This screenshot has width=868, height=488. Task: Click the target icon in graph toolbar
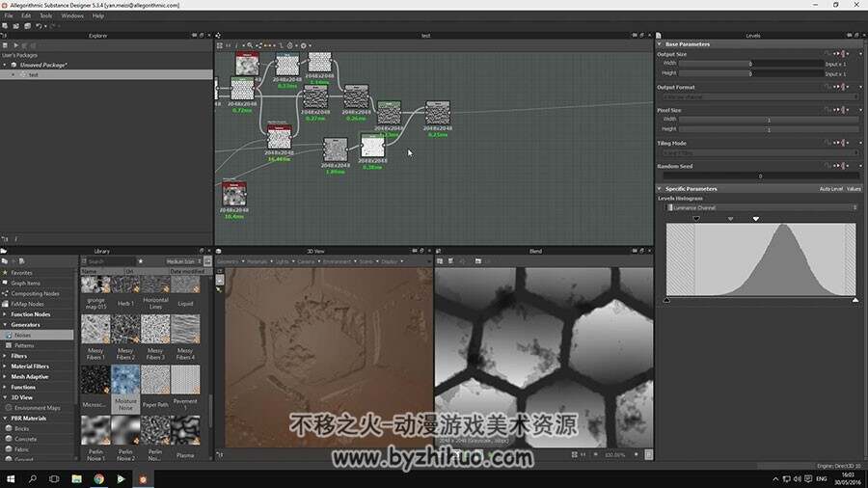[x=289, y=45]
